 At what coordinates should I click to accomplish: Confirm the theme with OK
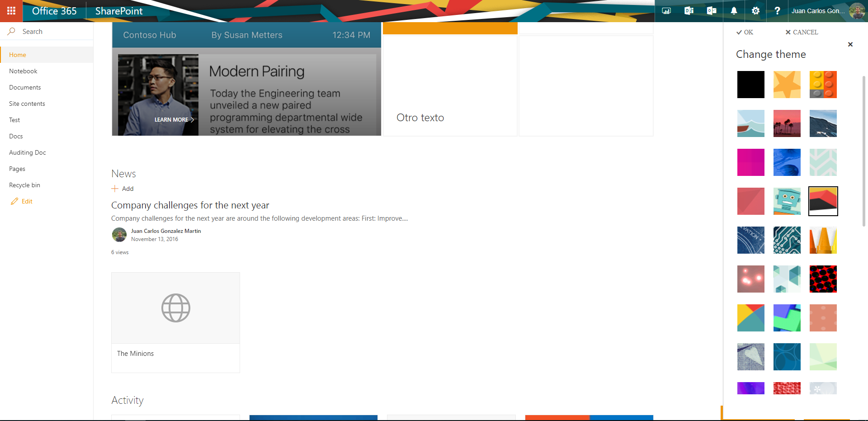[x=744, y=32]
